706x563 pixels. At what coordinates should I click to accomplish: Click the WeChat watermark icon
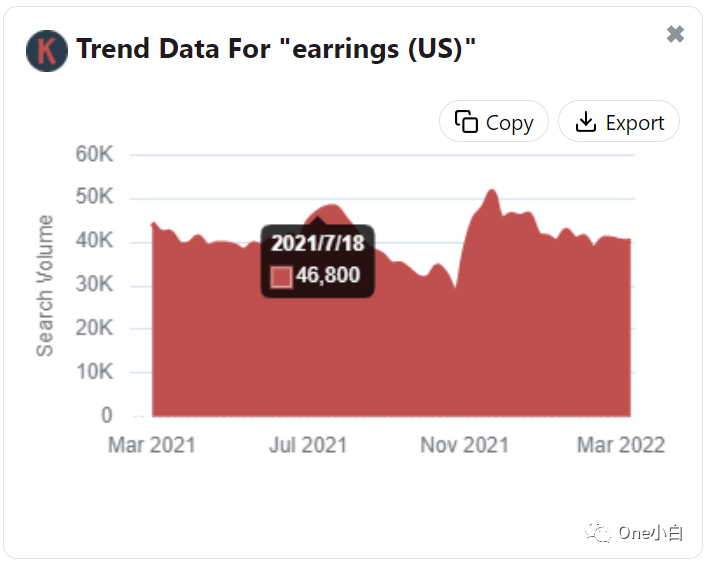(x=599, y=533)
